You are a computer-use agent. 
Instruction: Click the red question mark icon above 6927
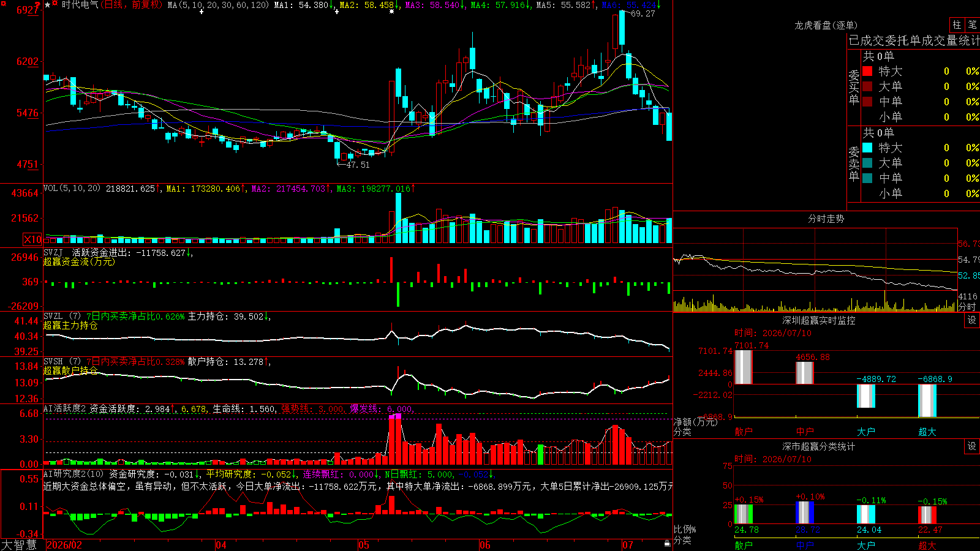pos(38,6)
